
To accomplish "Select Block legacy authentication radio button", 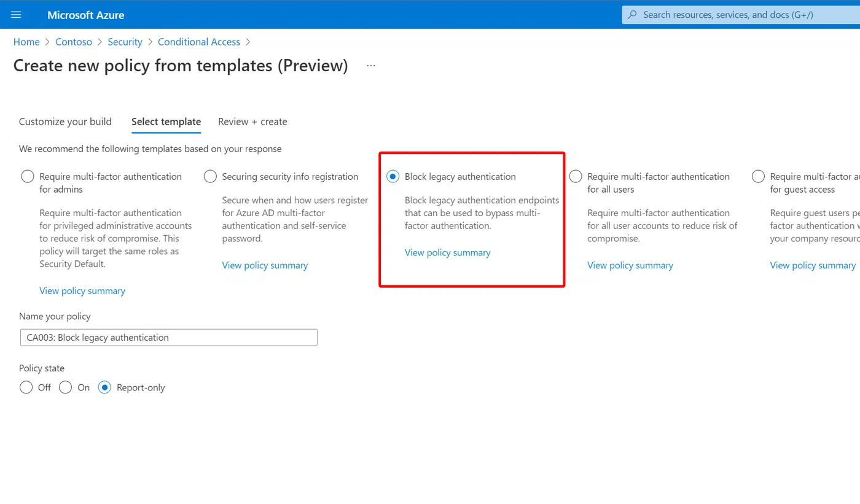I will click(x=393, y=177).
